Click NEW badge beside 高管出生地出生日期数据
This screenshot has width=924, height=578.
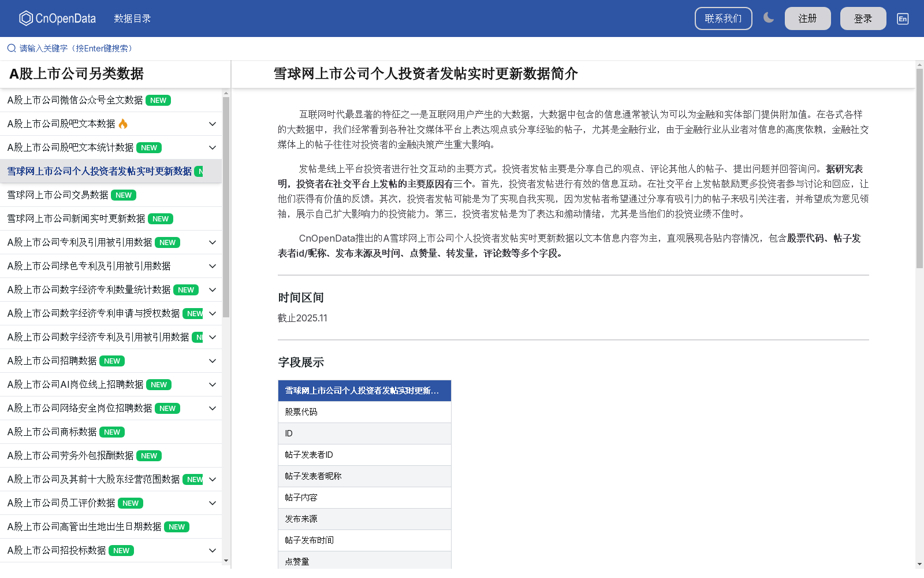click(x=177, y=527)
